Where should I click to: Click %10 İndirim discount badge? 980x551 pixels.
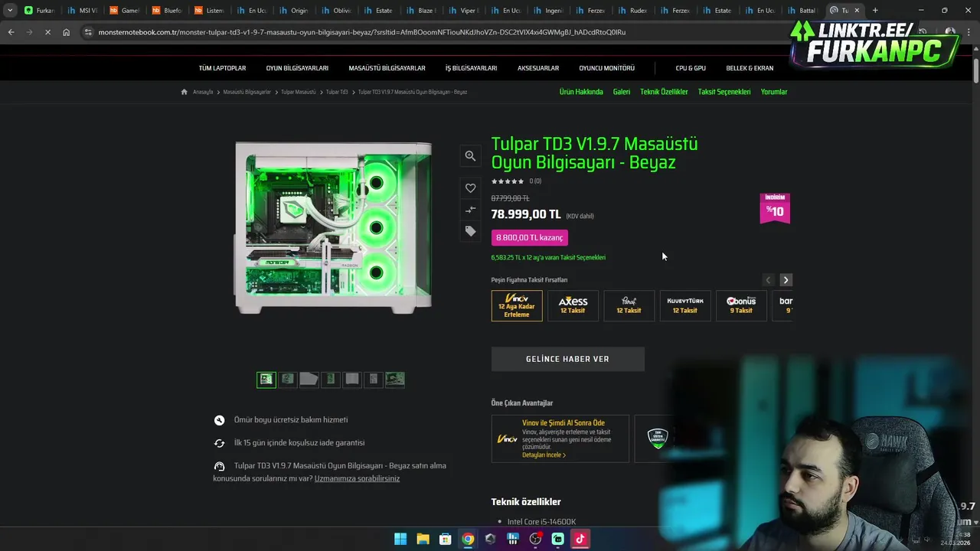[x=775, y=208]
